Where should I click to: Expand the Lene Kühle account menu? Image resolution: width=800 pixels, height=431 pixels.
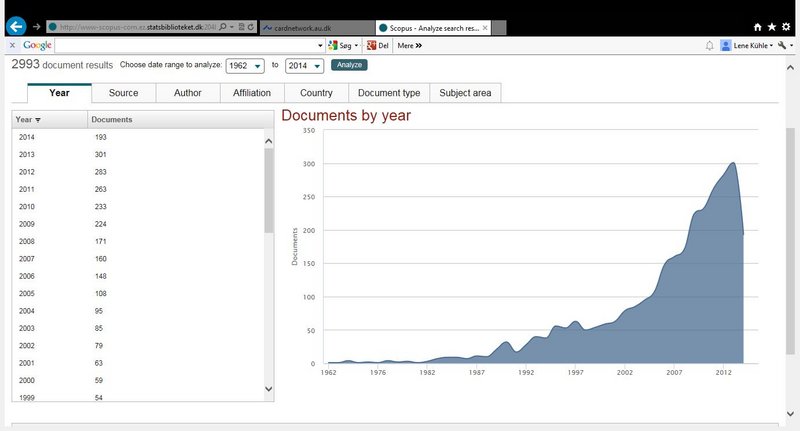coord(746,46)
